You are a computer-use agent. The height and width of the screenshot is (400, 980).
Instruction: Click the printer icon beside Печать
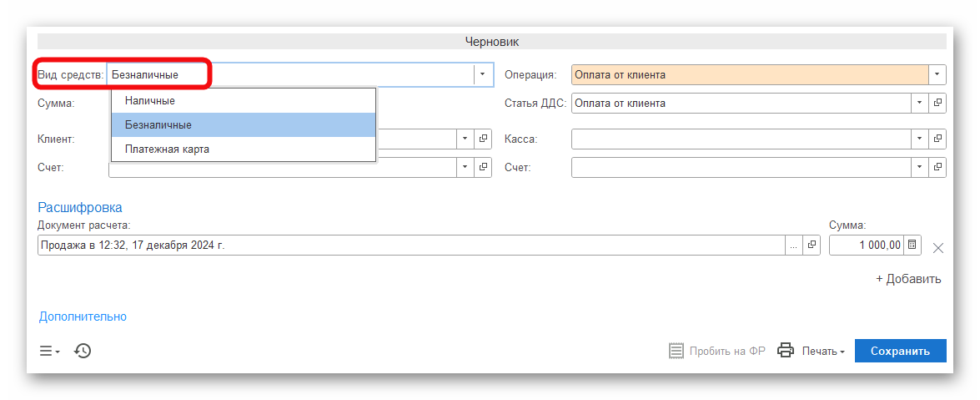click(785, 351)
